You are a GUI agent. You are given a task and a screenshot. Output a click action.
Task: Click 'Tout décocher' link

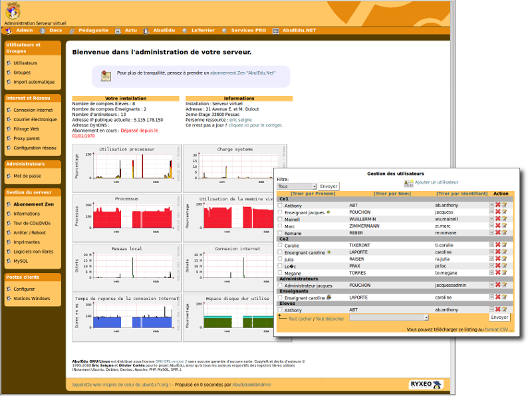coord(330,319)
